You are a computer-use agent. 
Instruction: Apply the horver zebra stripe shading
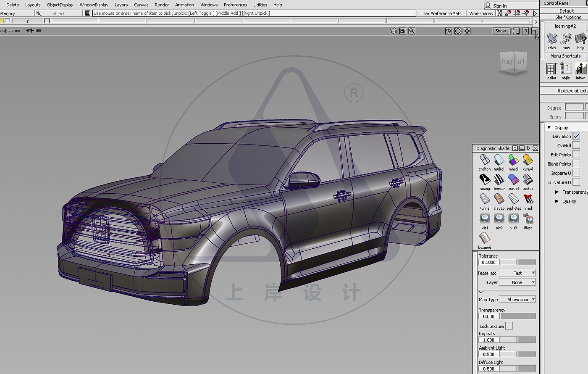[x=499, y=180]
